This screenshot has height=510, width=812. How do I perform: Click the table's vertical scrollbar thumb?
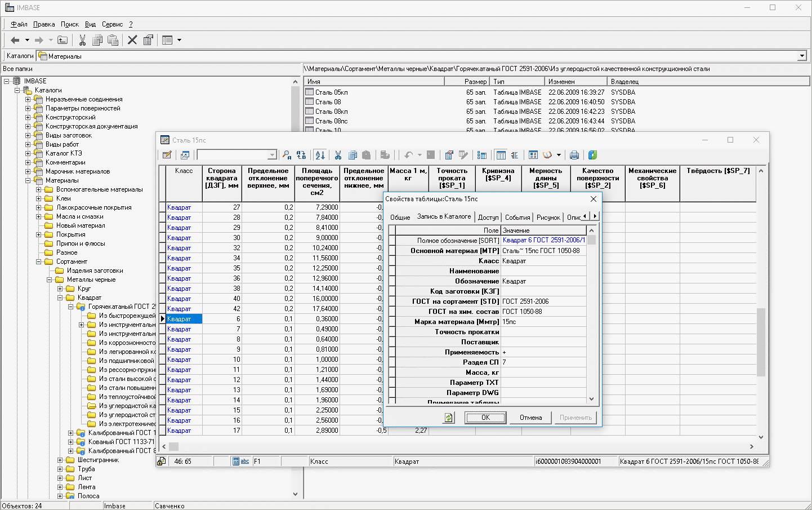(x=761, y=341)
